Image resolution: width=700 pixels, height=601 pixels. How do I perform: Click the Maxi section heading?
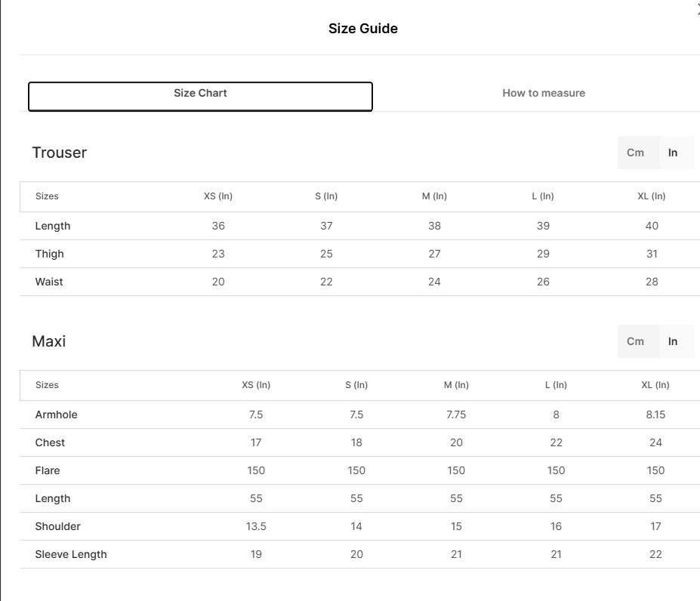pos(48,341)
